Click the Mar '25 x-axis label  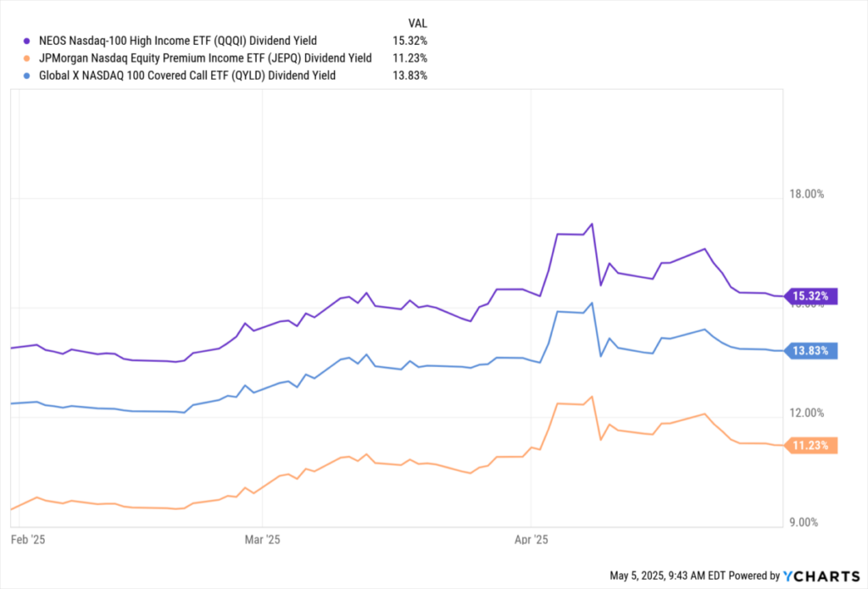point(262,539)
